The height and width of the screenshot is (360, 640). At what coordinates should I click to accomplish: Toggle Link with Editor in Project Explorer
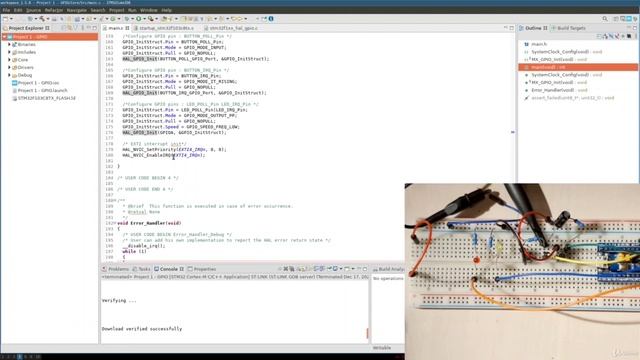click(69, 28)
